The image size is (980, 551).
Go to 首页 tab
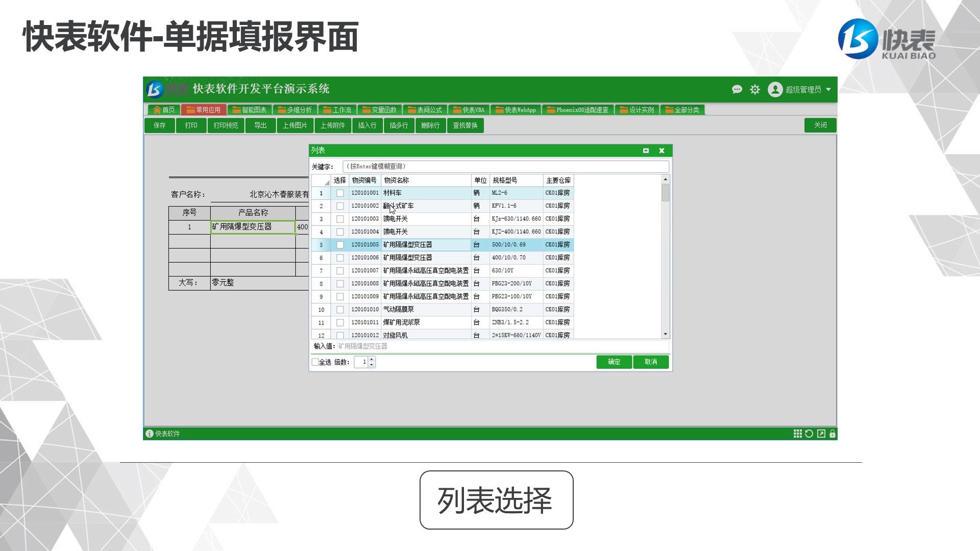[x=164, y=110]
